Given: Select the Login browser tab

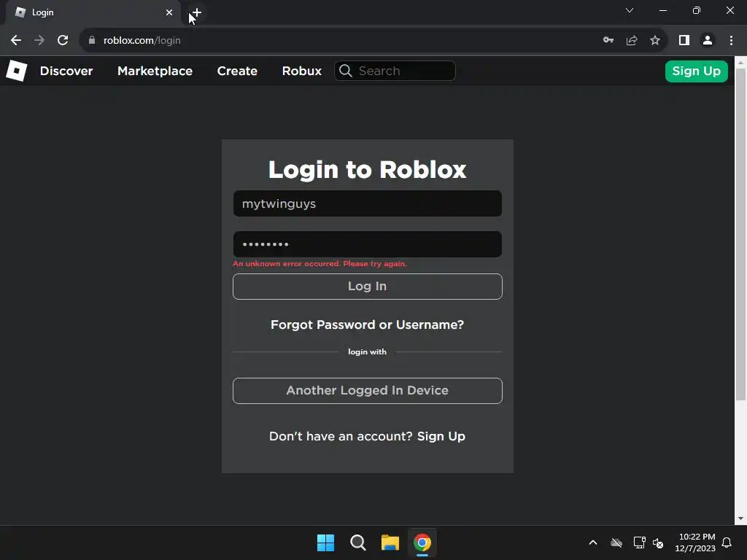Looking at the screenshot, I should click(93, 12).
